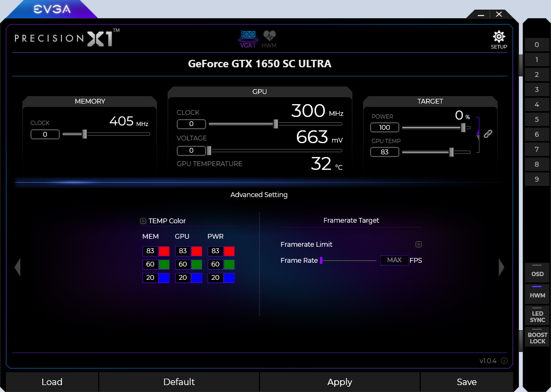Click the Load button

tap(52, 382)
